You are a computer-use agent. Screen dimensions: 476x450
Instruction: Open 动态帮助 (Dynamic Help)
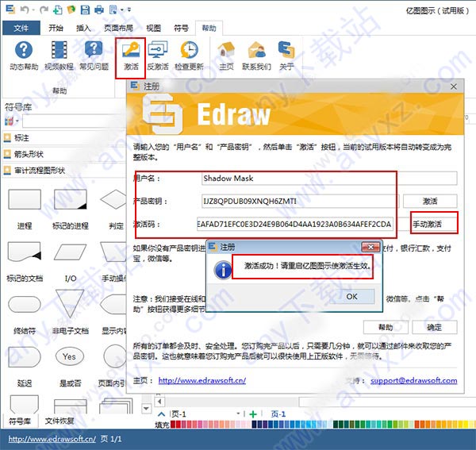coord(24,56)
